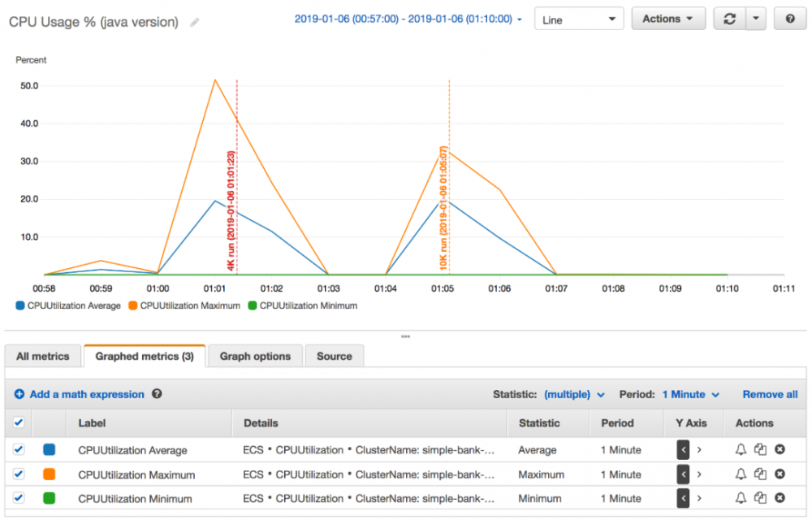This screenshot has height=520, width=812.
Task: Switch to the Graph options tab
Action: coord(255,357)
